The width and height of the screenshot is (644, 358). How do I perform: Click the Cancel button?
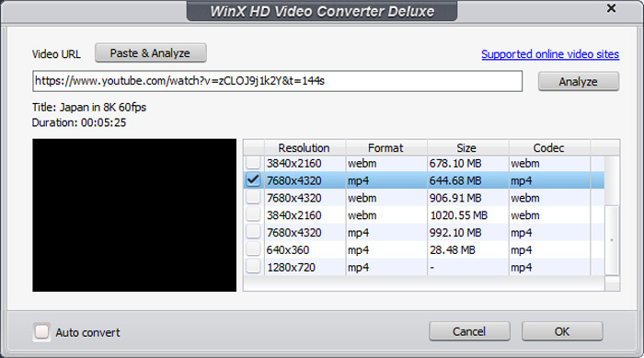click(469, 331)
